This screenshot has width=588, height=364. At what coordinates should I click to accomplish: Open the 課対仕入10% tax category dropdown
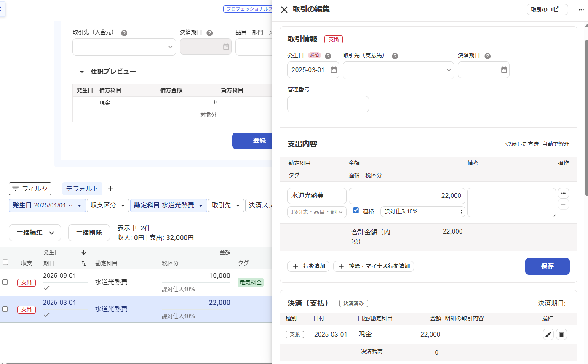422,211
